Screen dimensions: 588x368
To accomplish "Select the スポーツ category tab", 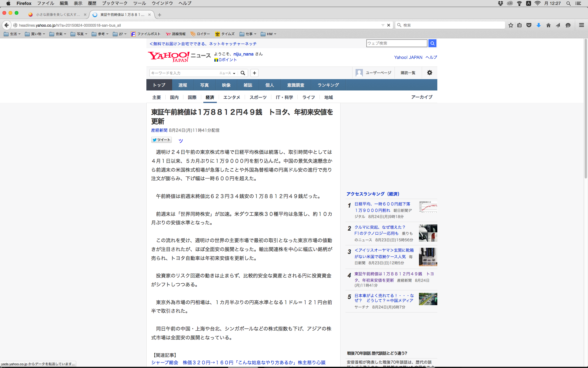I will tap(258, 97).
